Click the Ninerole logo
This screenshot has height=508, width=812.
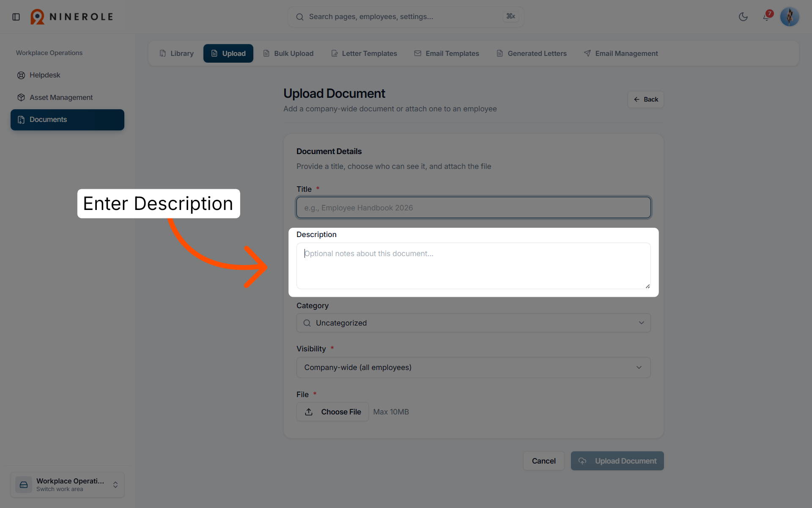coord(72,17)
